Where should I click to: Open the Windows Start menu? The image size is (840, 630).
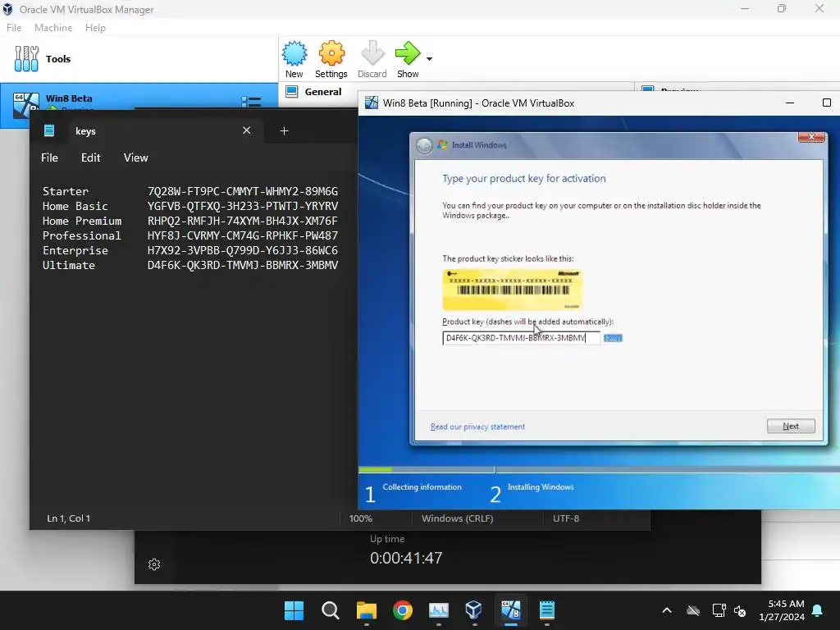coord(294,610)
